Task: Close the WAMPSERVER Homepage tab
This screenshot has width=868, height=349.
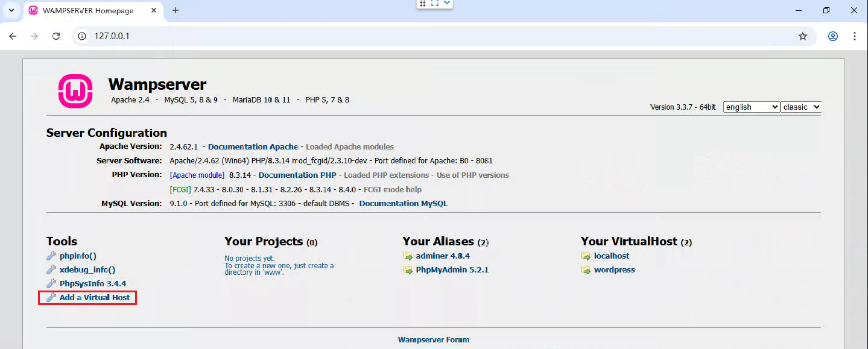Action: click(153, 10)
